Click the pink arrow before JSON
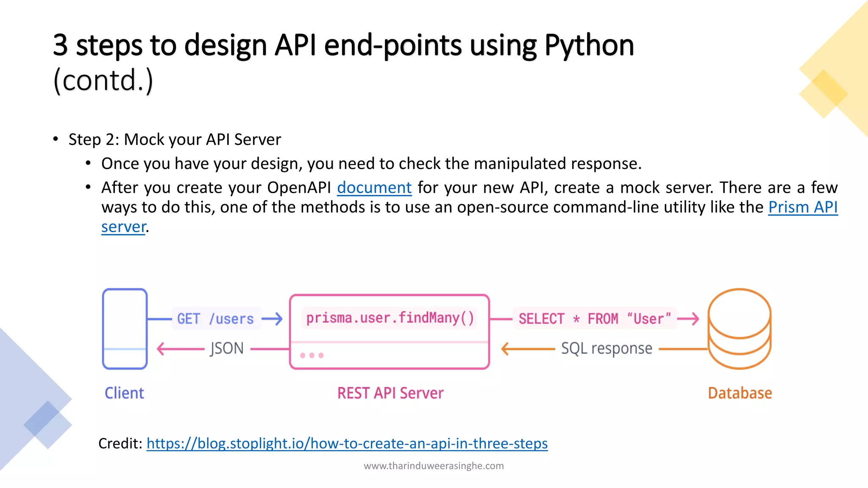The width and height of the screenshot is (868, 488). [180, 349]
